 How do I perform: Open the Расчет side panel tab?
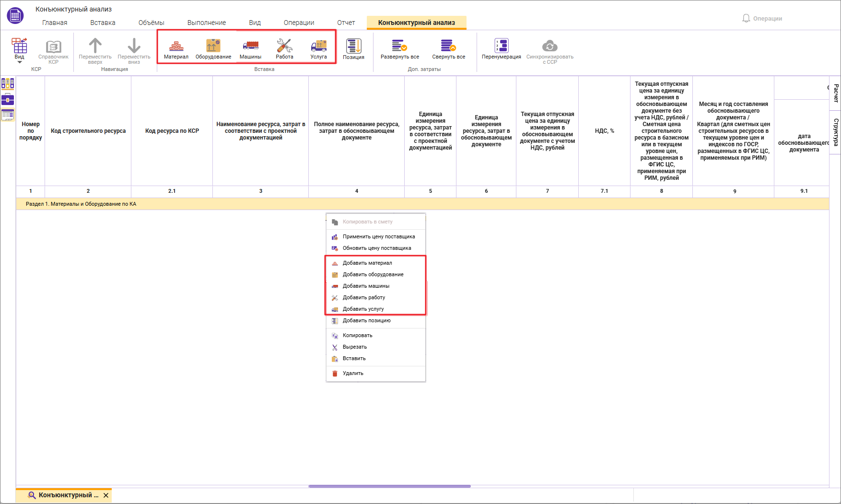click(836, 93)
